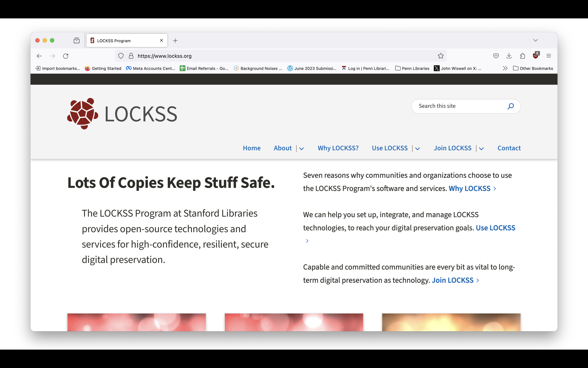Viewport: 588px width, 368px height.
Task: Open the Why LOCKSS? menu item
Action: coord(338,148)
